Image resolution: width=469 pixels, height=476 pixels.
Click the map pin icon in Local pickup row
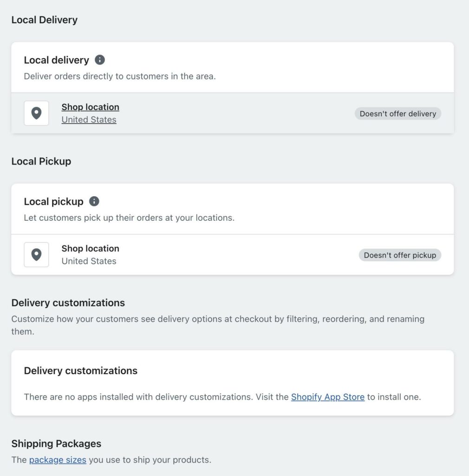36,255
